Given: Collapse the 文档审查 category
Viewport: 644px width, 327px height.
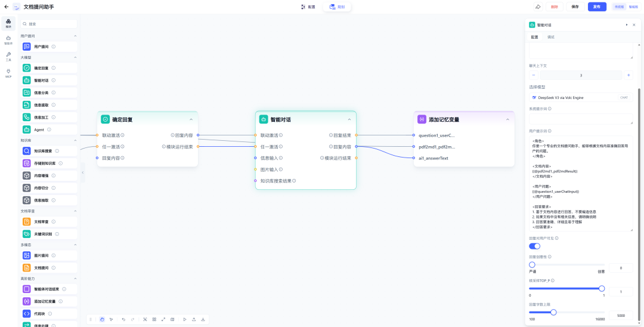Looking at the screenshot, I should 75,211.
